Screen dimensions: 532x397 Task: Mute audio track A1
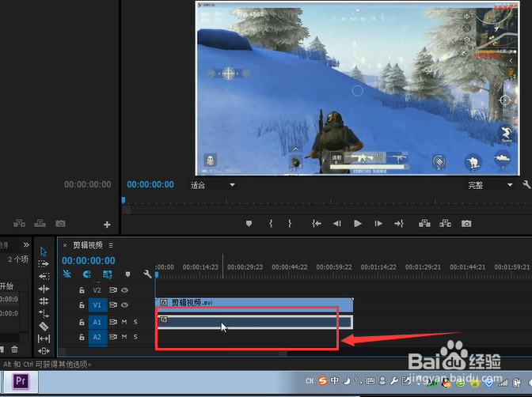[124, 322]
